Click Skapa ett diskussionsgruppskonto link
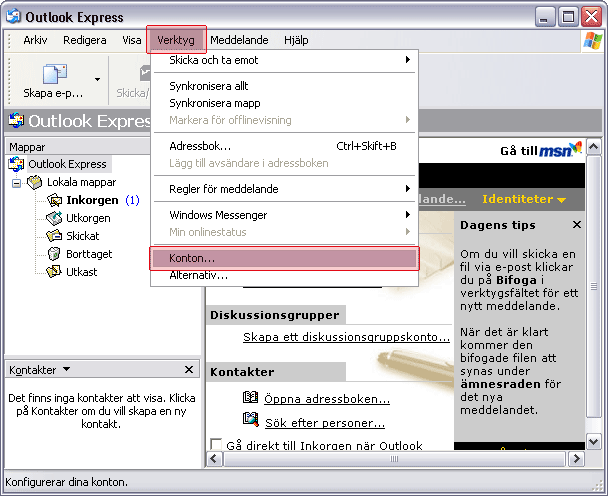Viewport: 608px width, 496px height. point(346,337)
